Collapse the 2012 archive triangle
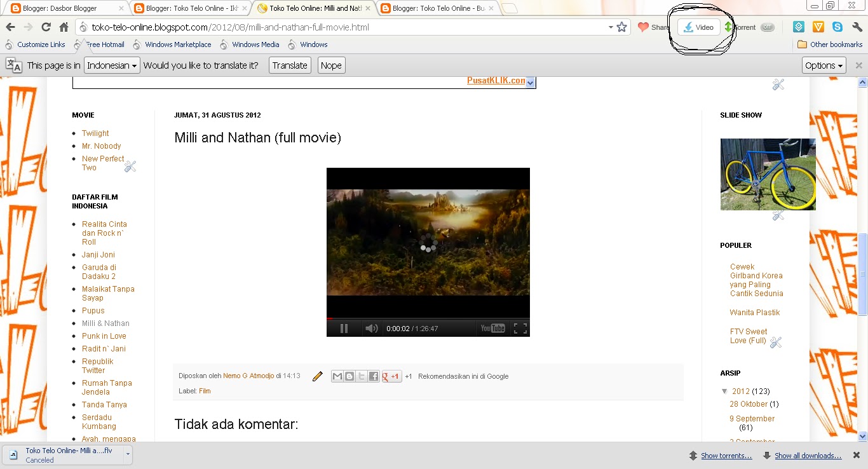 tap(724, 391)
